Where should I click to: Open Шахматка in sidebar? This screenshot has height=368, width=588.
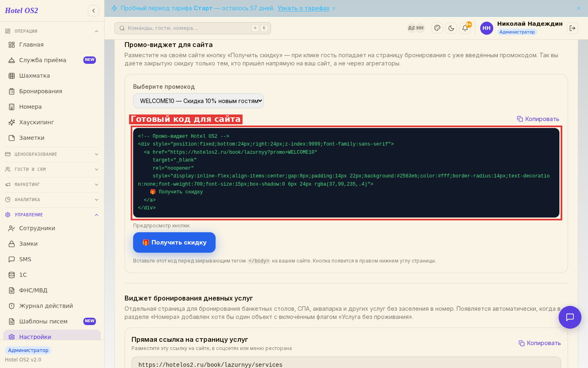click(x=51, y=76)
